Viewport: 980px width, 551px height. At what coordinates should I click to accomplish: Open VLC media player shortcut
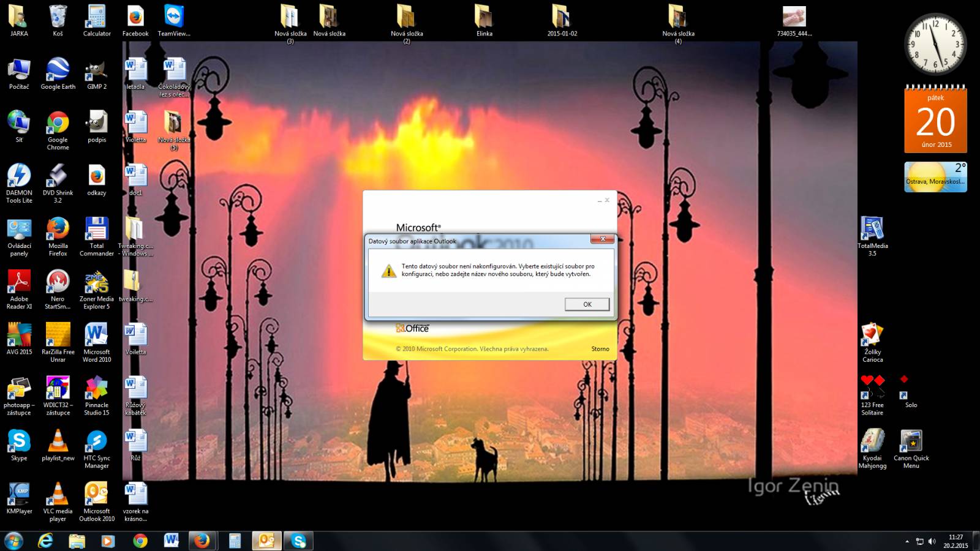pyautogui.click(x=58, y=501)
